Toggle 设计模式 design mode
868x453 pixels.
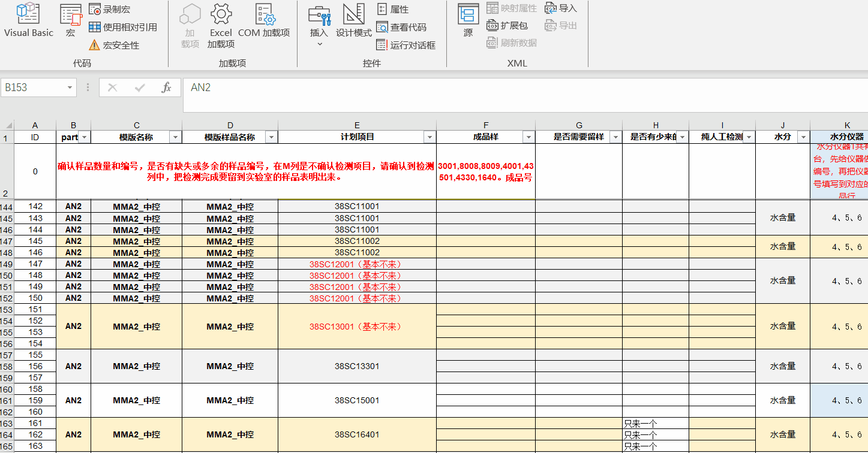click(x=353, y=21)
